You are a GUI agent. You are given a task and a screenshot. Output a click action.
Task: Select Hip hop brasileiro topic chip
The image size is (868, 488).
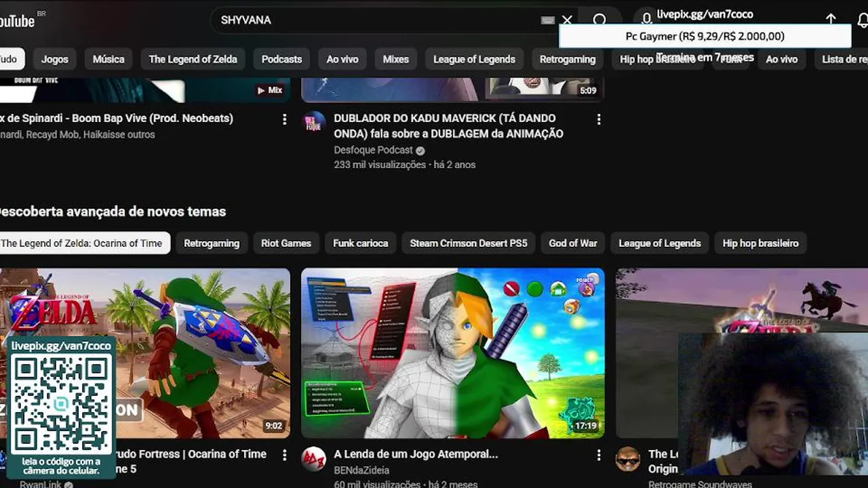pos(760,243)
